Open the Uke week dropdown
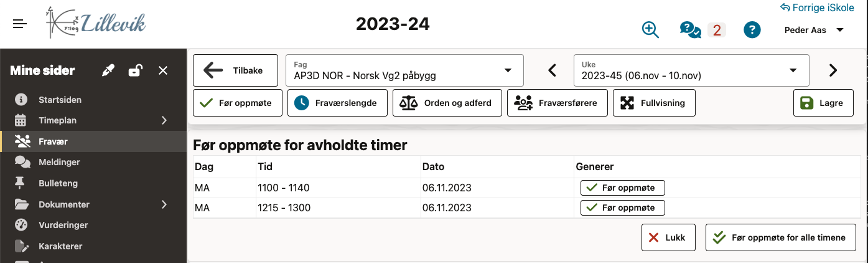This screenshot has width=868, height=263. point(691,70)
